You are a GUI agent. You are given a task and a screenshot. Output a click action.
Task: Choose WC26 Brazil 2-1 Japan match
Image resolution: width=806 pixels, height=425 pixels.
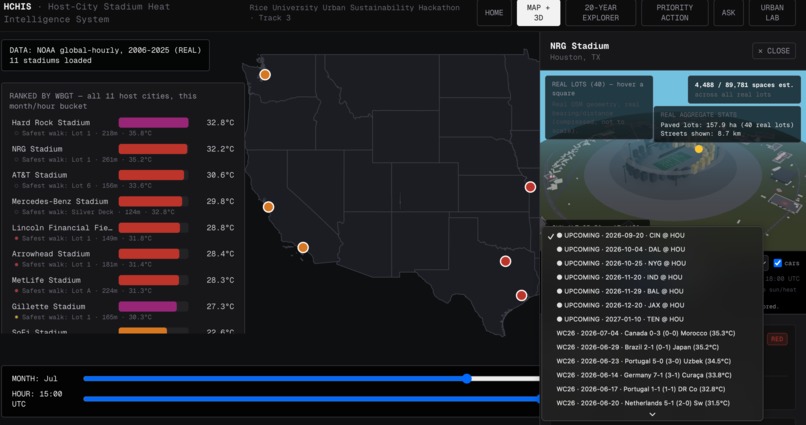(x=652, y=347)
